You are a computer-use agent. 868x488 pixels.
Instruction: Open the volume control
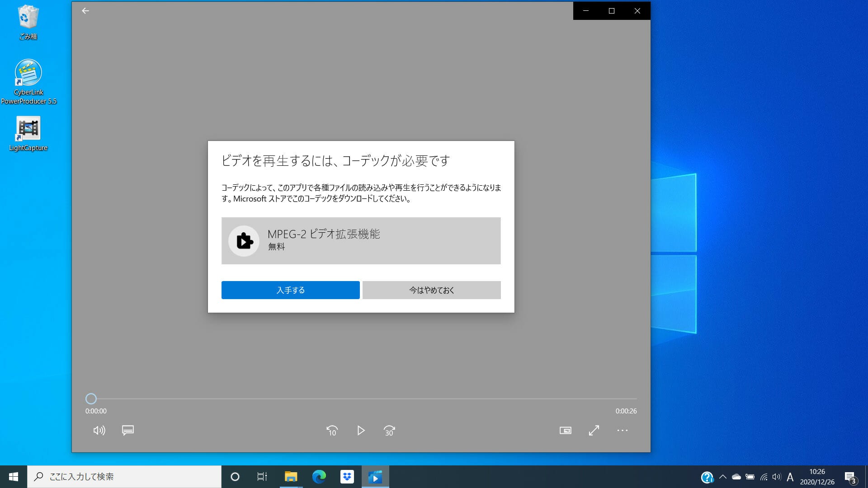99,430
